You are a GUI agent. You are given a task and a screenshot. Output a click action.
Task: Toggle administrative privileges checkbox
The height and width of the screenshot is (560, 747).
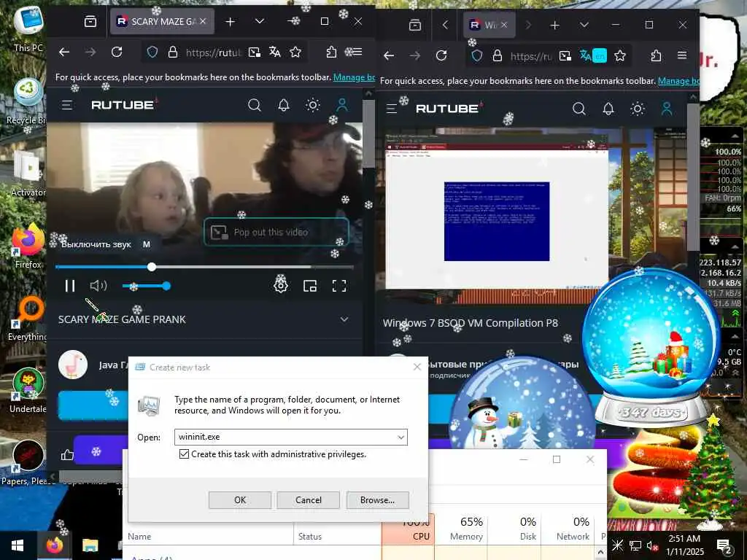(184, 454)
